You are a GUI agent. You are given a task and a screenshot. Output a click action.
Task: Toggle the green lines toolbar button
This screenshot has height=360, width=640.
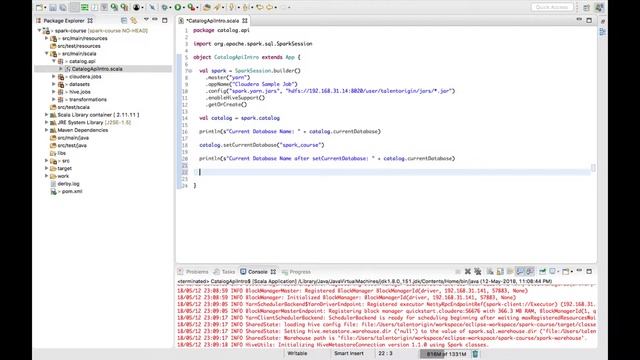(x=84, y=7)
